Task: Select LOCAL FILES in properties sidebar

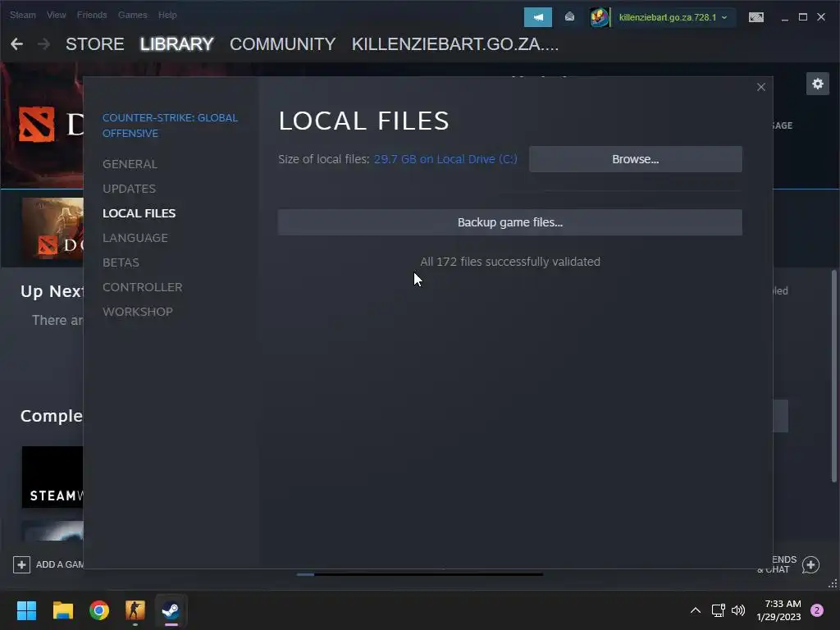Action: coord(139,213)
